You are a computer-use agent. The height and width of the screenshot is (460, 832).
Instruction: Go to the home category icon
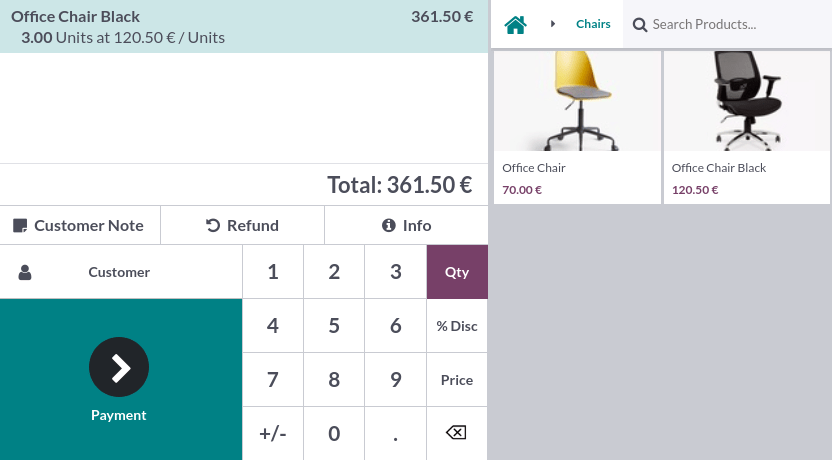point(516,24)
